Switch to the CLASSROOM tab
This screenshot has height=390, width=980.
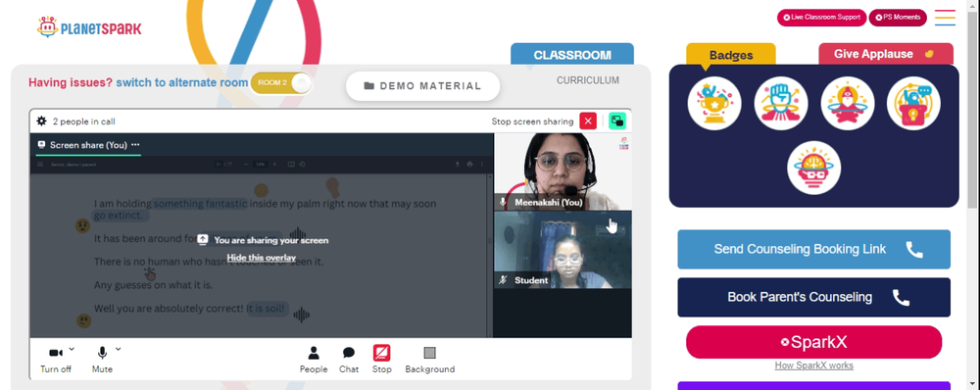(x=572, y=54)
